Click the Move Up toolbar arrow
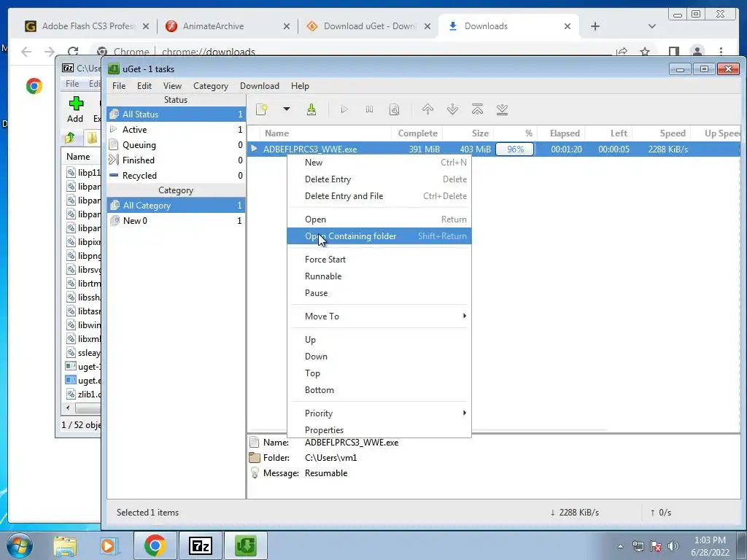 click(427, 109)
